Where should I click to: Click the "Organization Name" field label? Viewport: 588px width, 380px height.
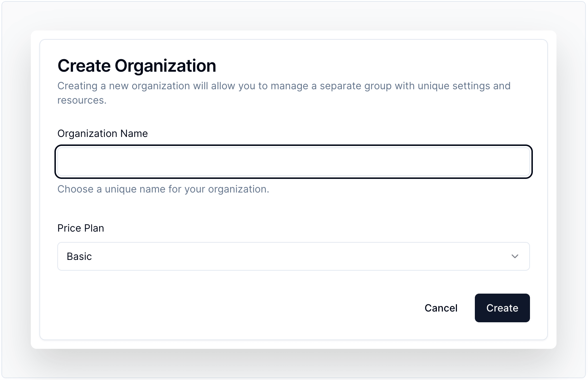(x=102, y=133)
